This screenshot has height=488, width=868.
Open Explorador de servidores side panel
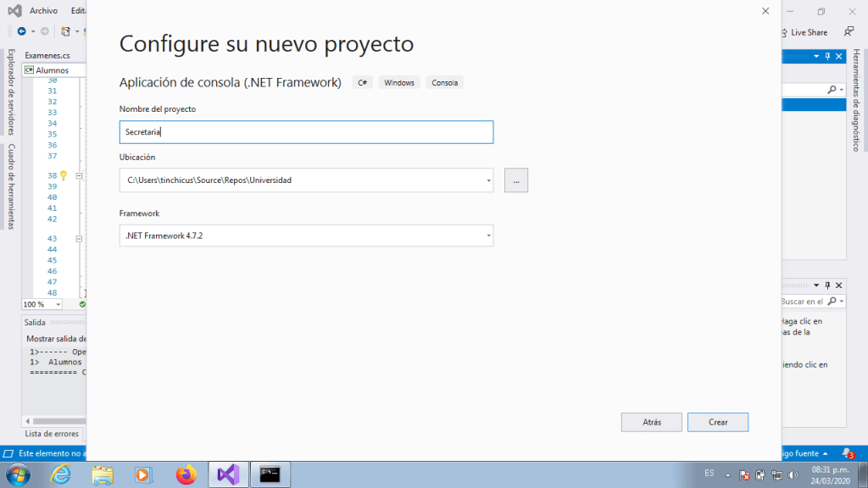(11, 91)
